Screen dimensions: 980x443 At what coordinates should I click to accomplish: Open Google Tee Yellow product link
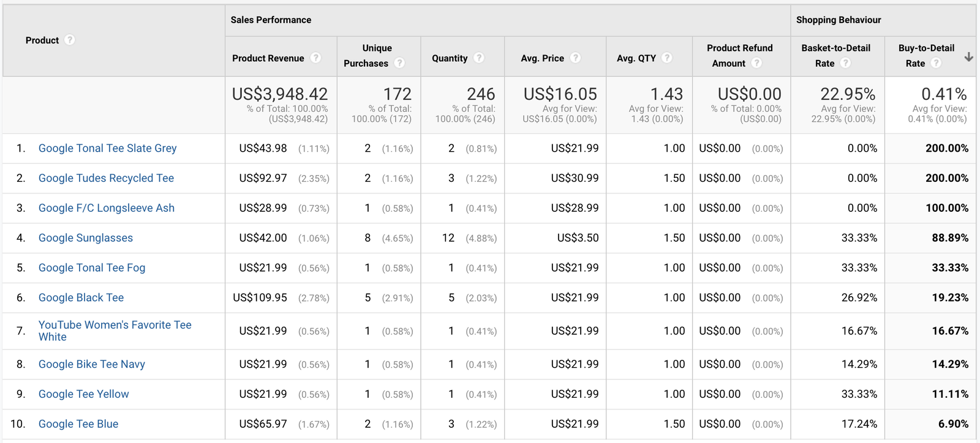coord(84,394)
